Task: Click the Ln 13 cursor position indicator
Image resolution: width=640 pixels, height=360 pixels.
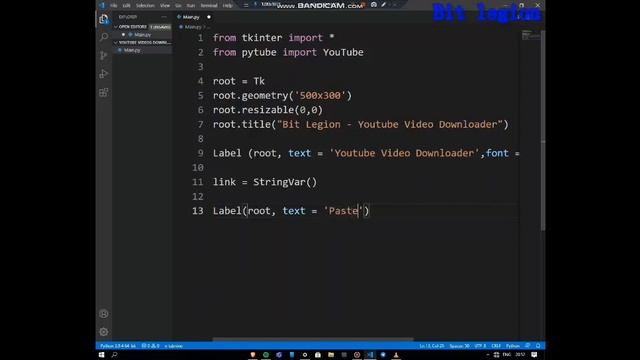Action: 431,346
